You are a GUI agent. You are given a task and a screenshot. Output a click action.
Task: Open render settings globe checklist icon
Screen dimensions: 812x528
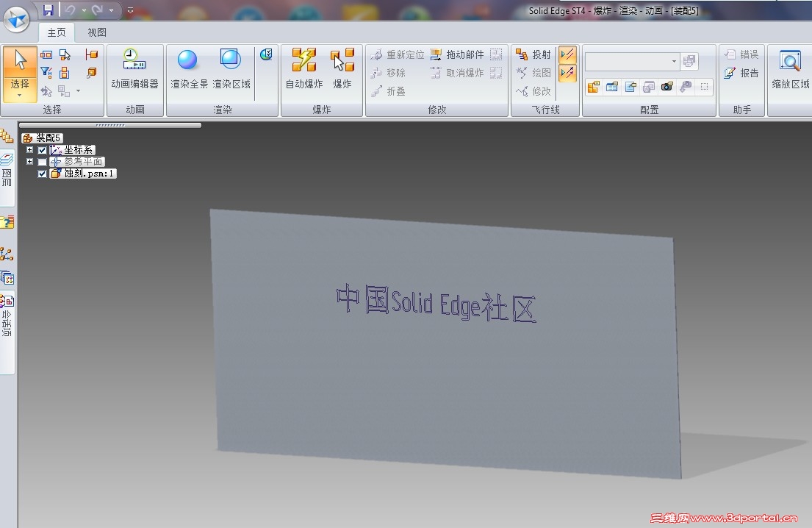(x=266, y=54)
